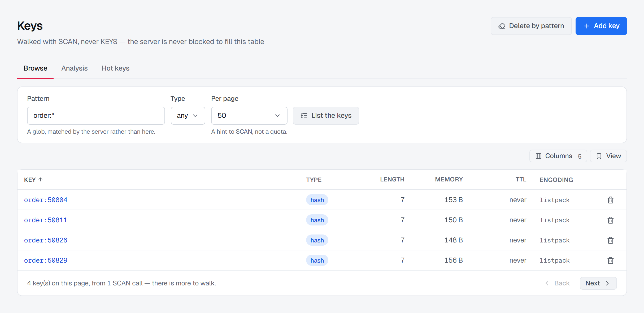Sort by the MEMORY column header
The height and width of the screenshot is (313, 644).
pyautogui.click(x=449, y=179)
